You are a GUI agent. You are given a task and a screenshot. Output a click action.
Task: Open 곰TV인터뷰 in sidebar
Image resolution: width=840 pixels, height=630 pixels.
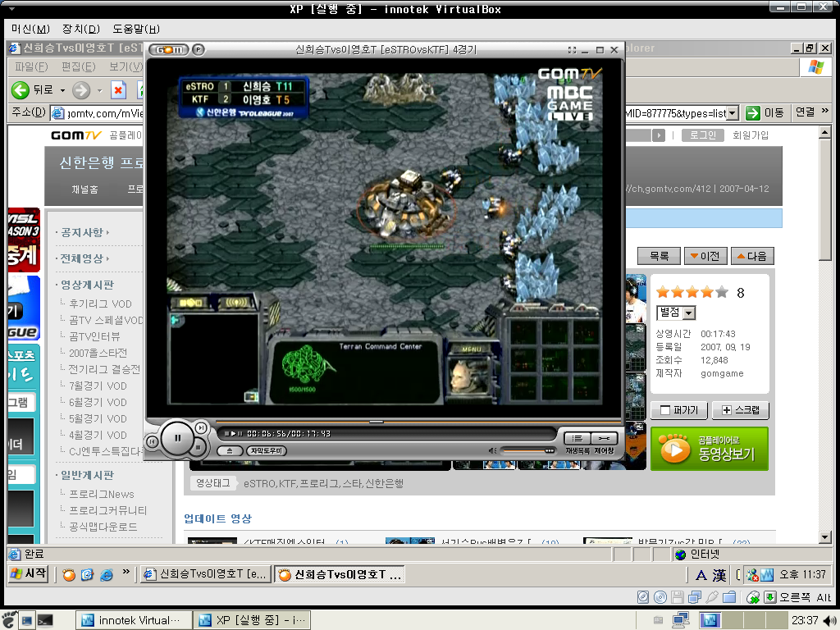(94, 336)
